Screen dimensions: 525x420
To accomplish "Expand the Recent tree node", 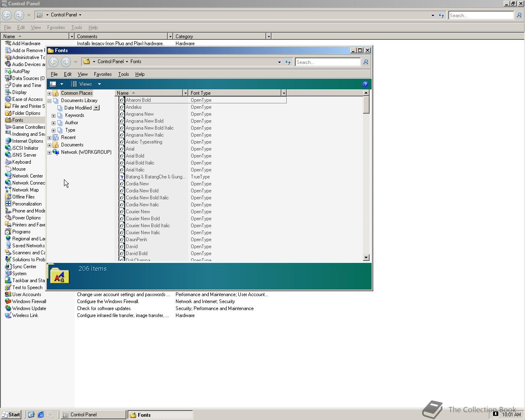I will [50, 138].
